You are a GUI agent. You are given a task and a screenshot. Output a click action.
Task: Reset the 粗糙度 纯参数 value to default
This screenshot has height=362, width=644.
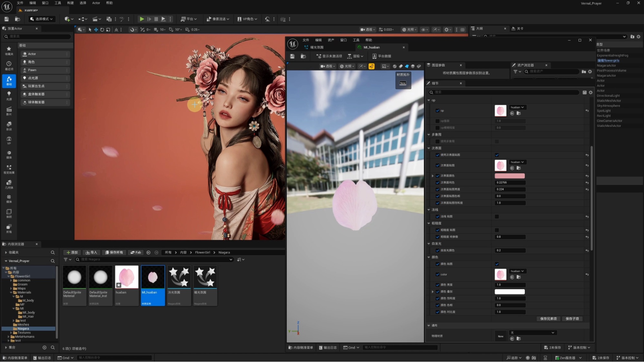point(587,237)
